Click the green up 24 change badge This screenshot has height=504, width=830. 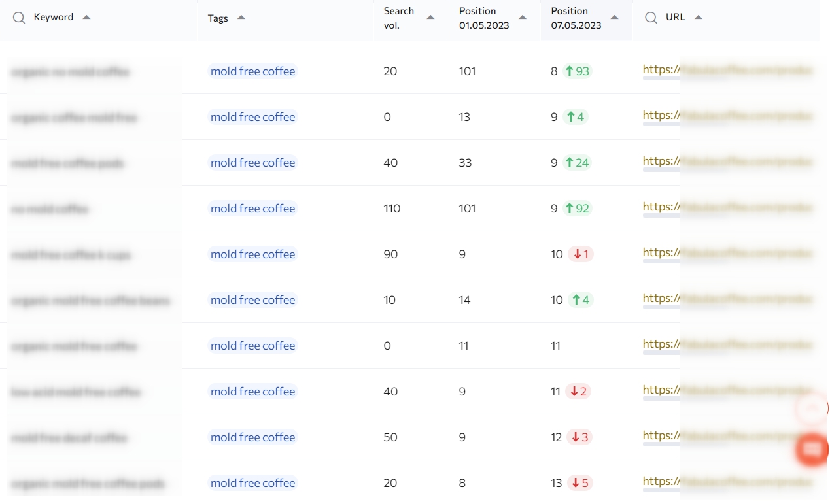click(577, 163)
